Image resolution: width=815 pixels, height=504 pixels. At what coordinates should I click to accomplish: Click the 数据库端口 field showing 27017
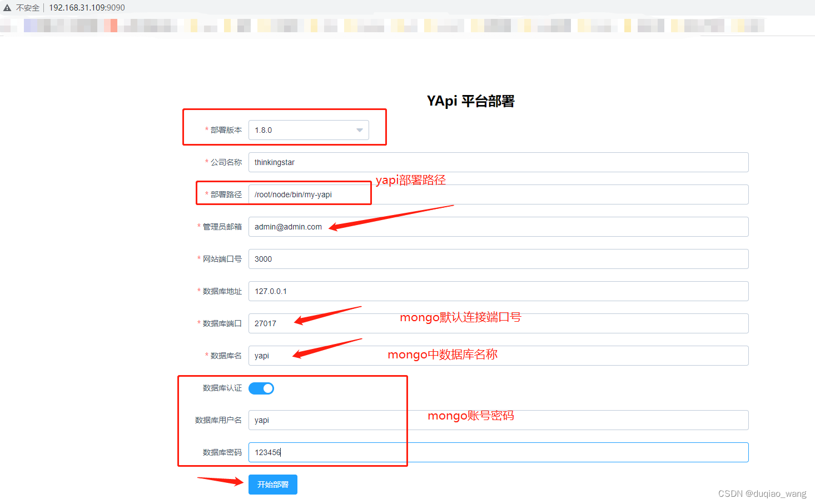click(498, 323)
